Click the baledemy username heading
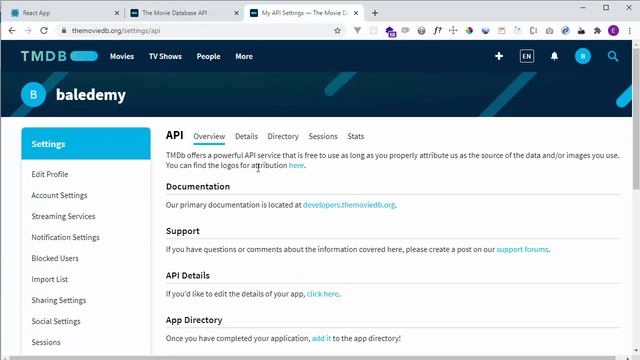 tap(91, 95)
